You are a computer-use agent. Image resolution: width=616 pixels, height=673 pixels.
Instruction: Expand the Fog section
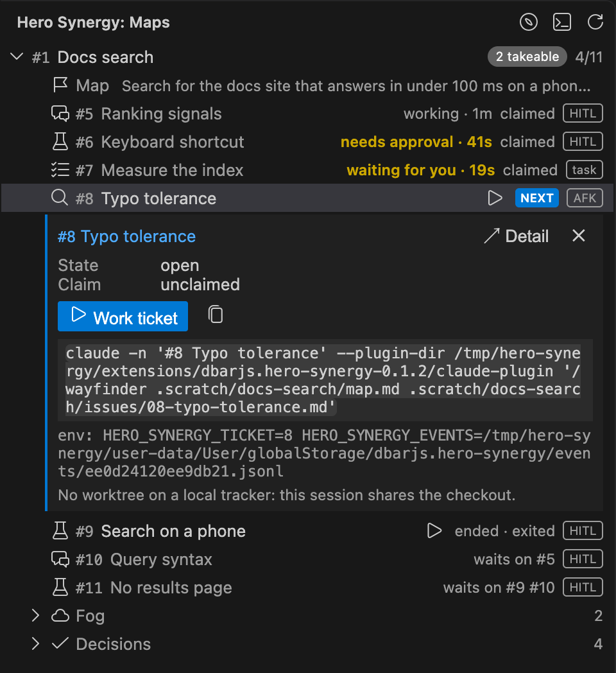[35, 615]
